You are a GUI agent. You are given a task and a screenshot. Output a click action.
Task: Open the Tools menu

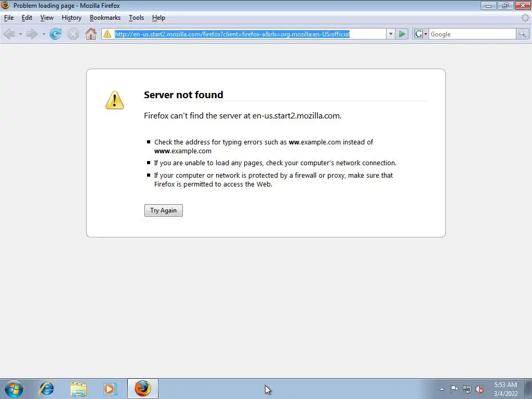click(137, 18)
